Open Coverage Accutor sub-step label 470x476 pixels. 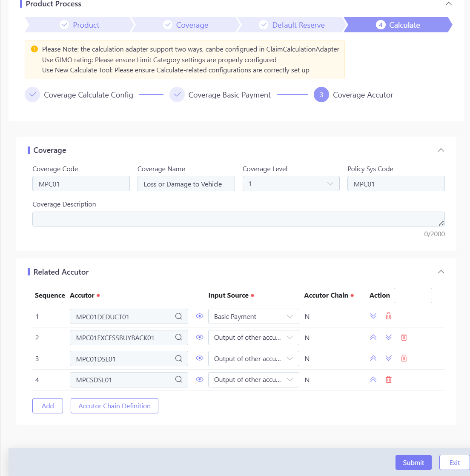363,95
